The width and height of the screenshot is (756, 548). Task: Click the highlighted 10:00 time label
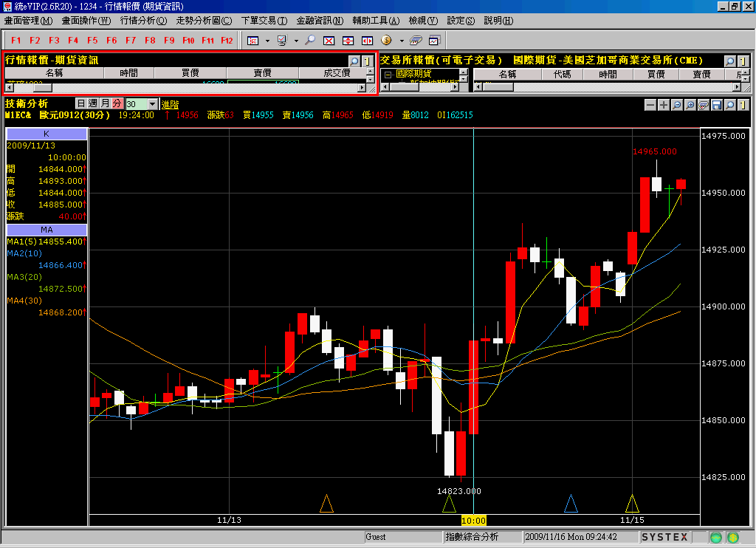(473, 521)
